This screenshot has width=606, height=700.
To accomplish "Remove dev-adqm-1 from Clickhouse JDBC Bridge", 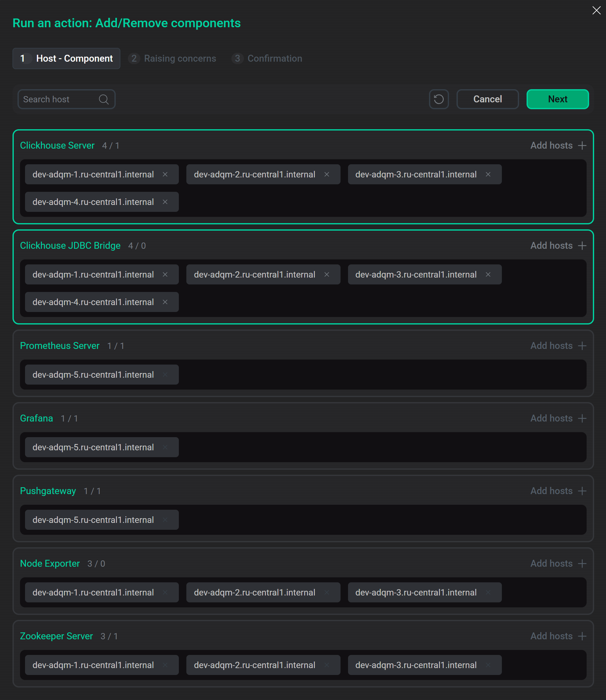I will 165,275.
